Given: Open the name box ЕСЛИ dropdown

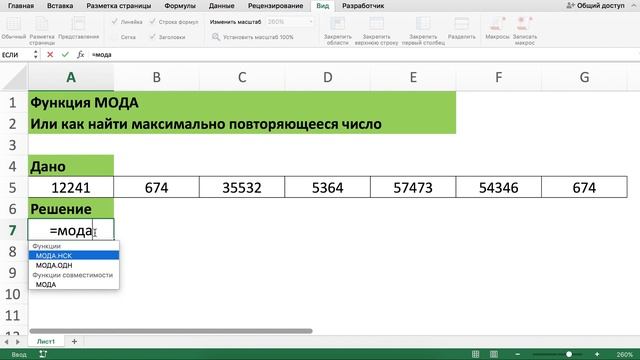Looking at the screenshot, I should [x=36, y=54].
